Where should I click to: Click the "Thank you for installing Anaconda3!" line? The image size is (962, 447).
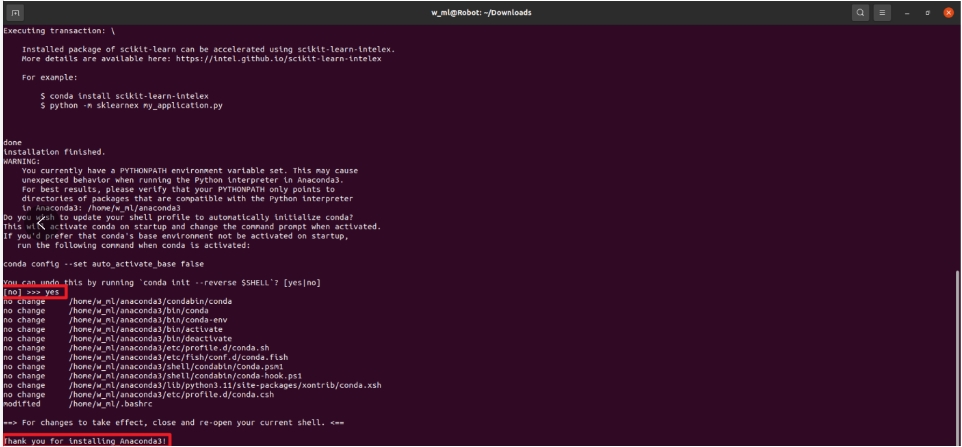coord(84,440)
